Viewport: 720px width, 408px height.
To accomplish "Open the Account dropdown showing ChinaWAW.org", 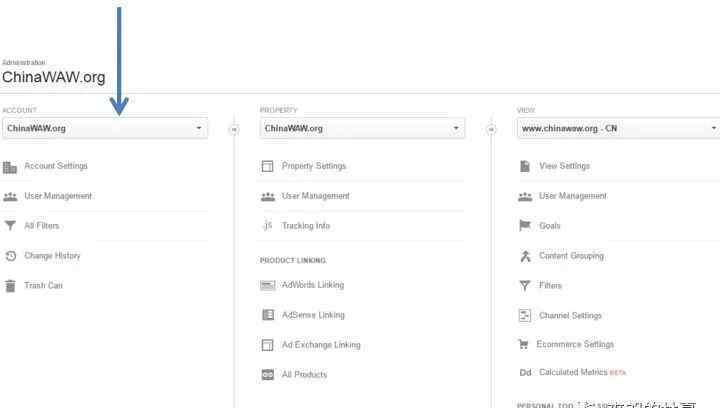I will [x=104, y=129].
